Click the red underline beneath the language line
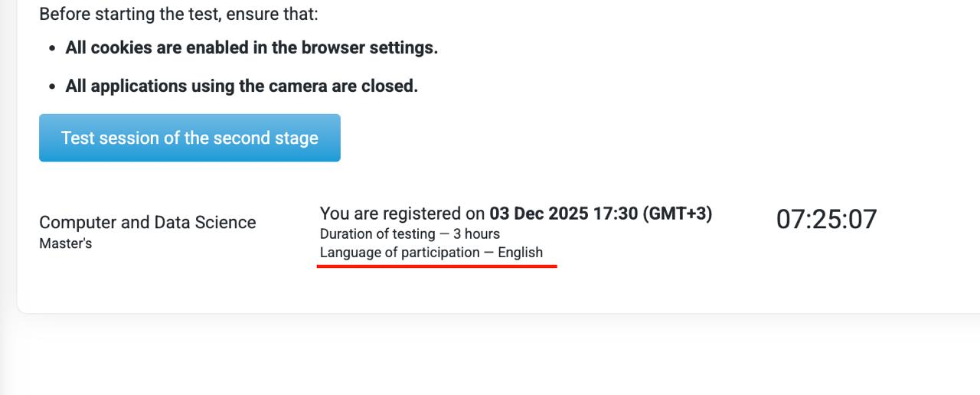The height and width of the screenshot is (395, 980). (437, 266)
